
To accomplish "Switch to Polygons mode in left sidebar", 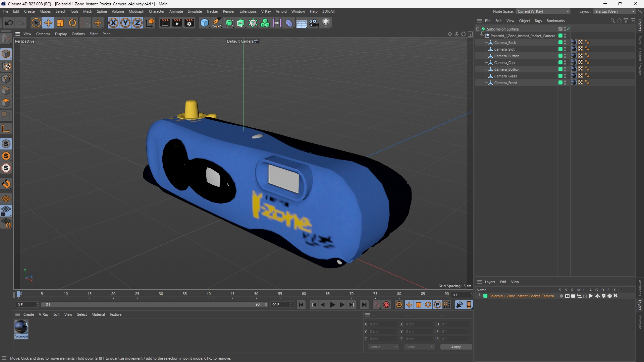I will (x=6, y=103).
